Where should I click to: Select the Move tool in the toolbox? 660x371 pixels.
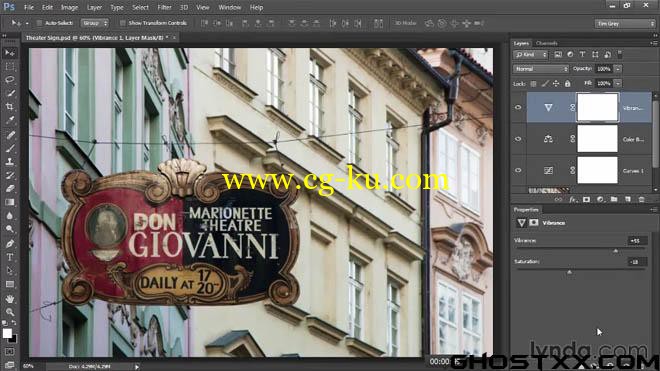(10, 53)
